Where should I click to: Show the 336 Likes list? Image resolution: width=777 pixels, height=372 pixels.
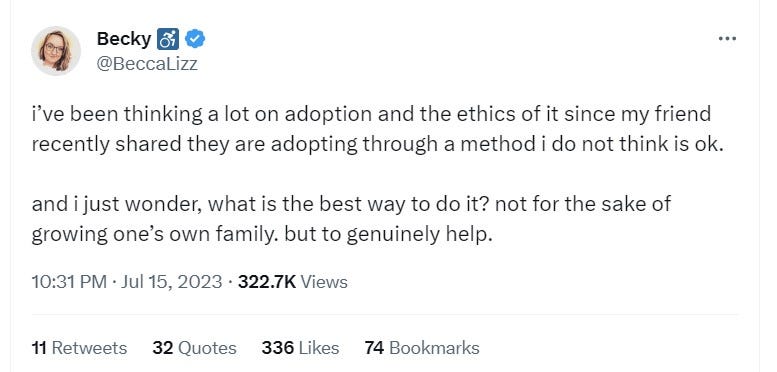coord(300,348)
